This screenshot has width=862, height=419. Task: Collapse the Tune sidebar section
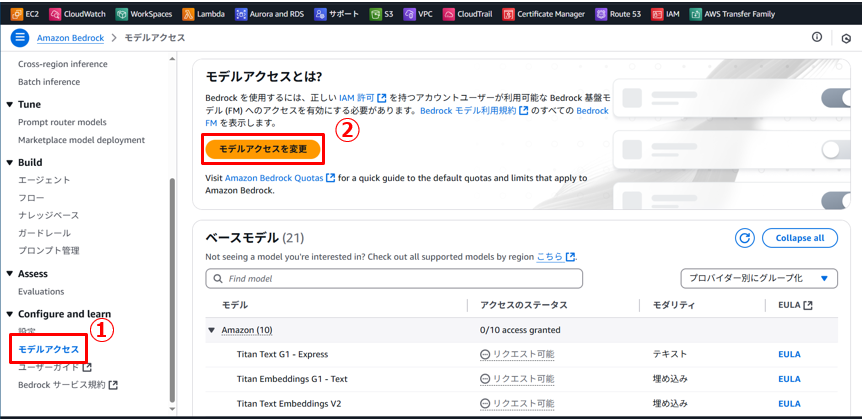10,104
